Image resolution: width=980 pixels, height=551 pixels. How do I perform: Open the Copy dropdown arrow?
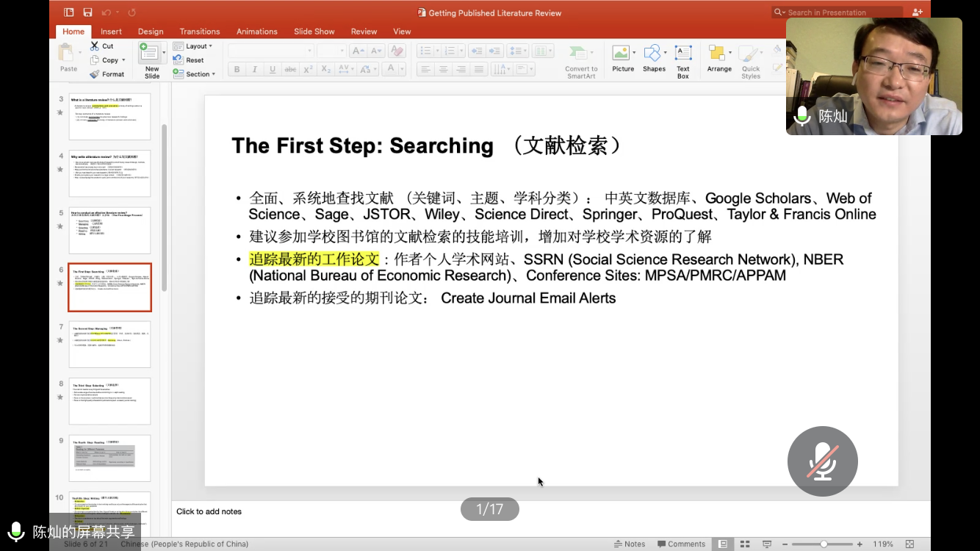123,60
